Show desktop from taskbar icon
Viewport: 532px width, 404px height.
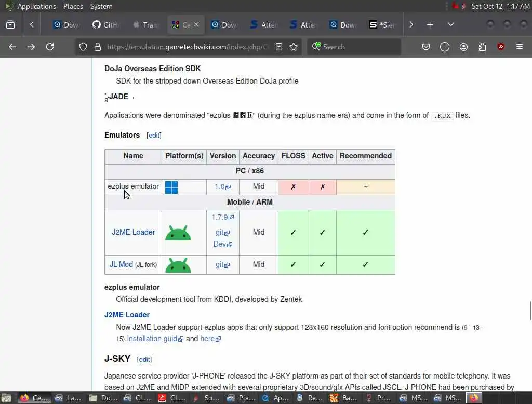pyautogui.click(x=6, y=398)
